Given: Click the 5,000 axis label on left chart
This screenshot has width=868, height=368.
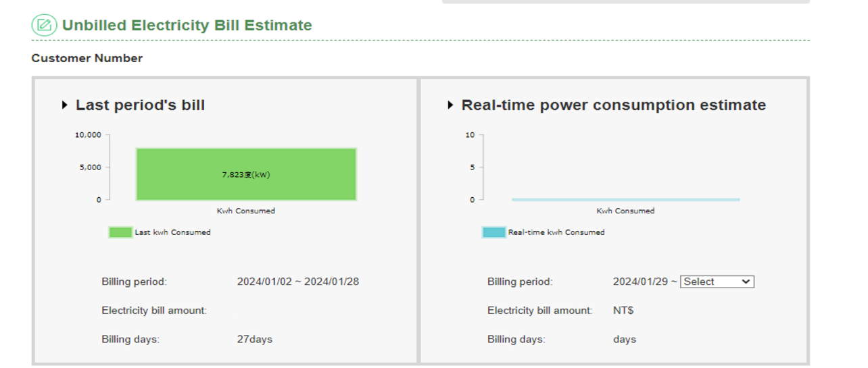Looking at the screenshot, I should point(91,167).
